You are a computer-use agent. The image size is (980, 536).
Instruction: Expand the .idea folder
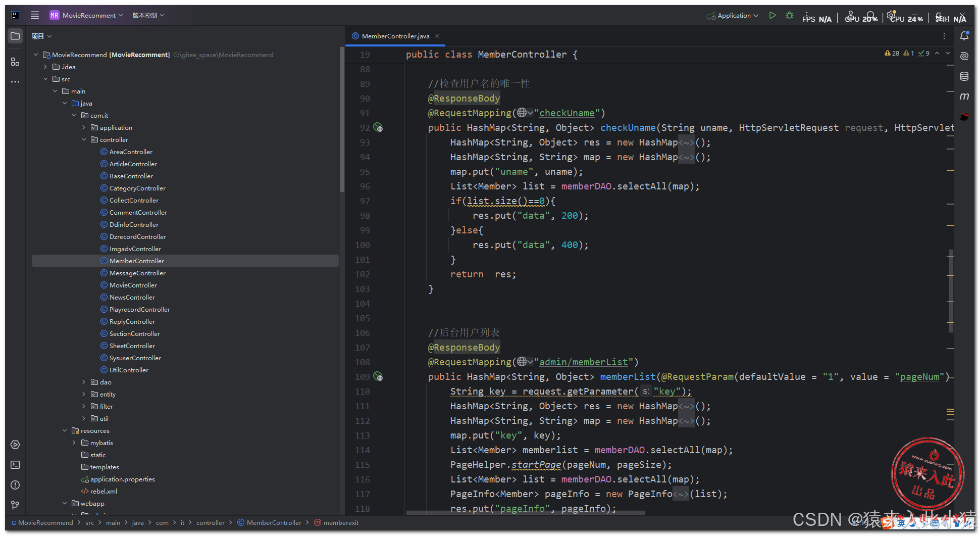pos(45,67)
